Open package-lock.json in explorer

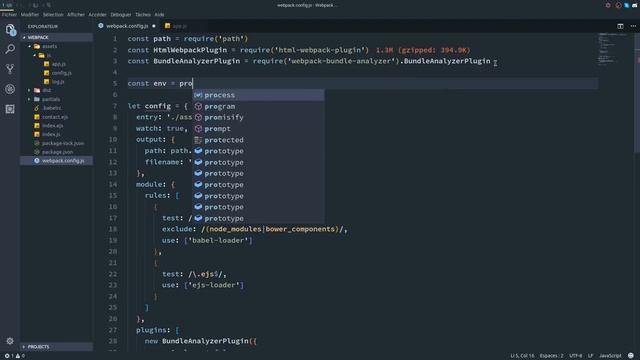click(x=63, y=143)
